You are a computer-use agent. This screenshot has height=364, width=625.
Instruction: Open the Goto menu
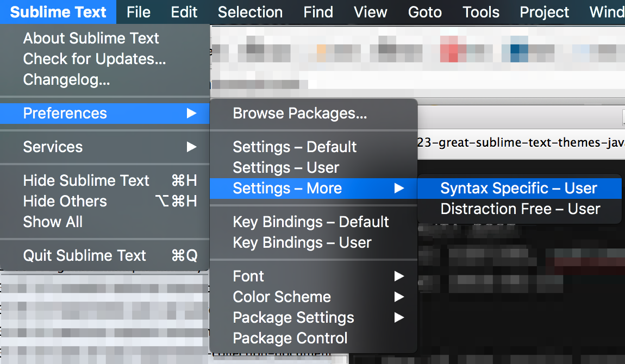(x=425, y=12)
